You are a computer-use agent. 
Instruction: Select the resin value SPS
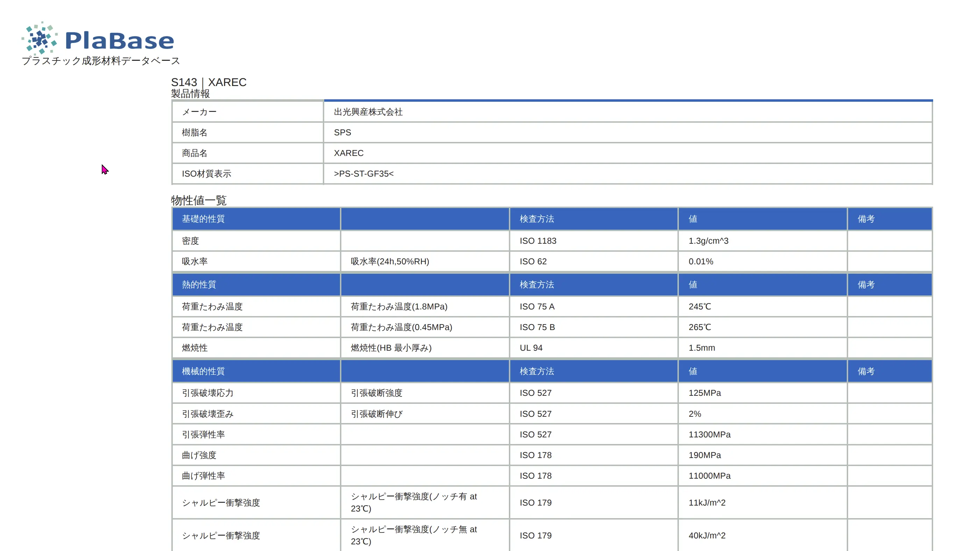point(342,133)
